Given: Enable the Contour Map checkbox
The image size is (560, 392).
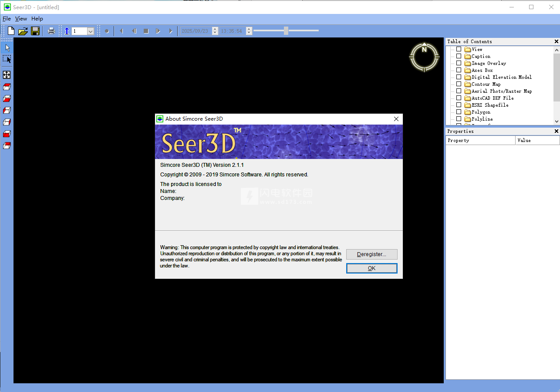Looking at the screenshot, I should click(459, 84).
